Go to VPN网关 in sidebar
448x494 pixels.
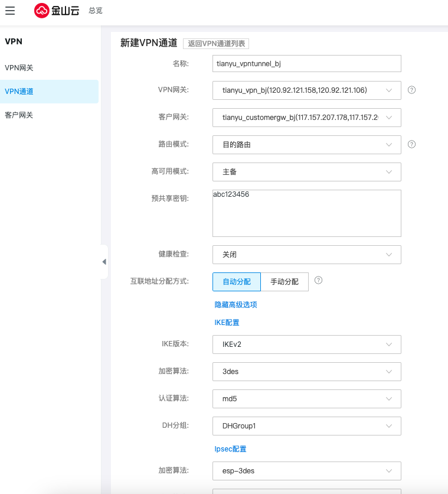pos(19,68)
